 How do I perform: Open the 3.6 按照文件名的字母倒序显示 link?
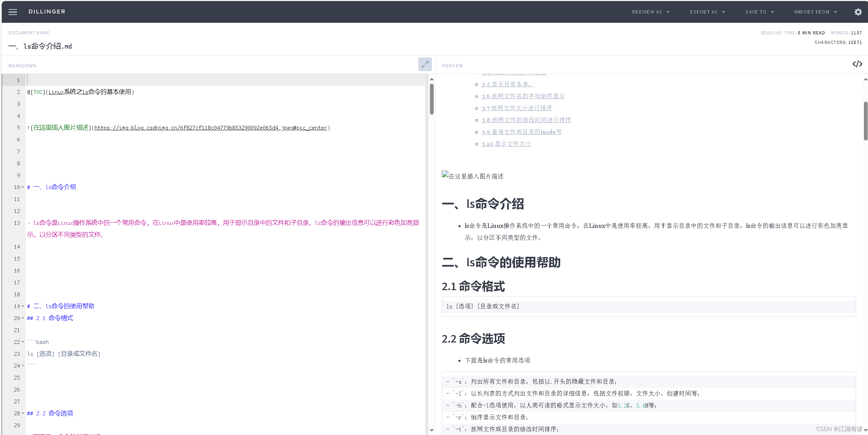[x=523, y=96]
